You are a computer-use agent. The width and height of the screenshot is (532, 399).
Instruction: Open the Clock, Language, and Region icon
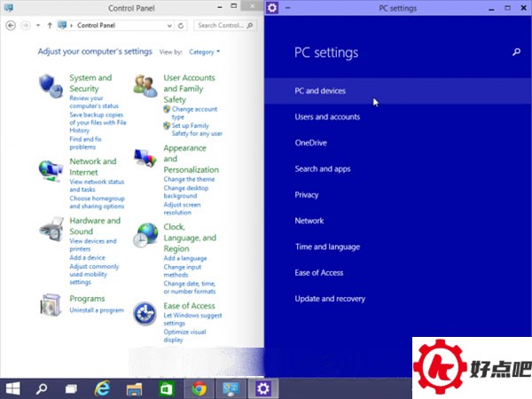[x=145, y=235]
